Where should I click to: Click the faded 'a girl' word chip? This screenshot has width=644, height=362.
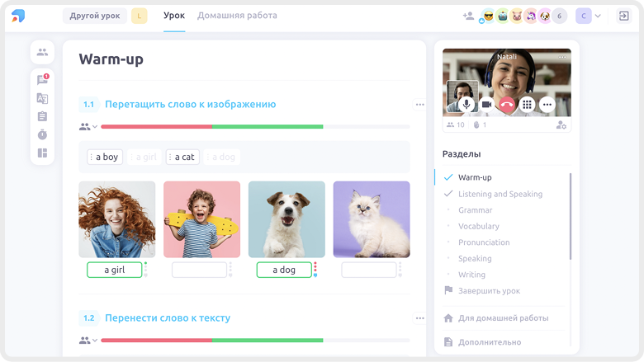(144, 157)
